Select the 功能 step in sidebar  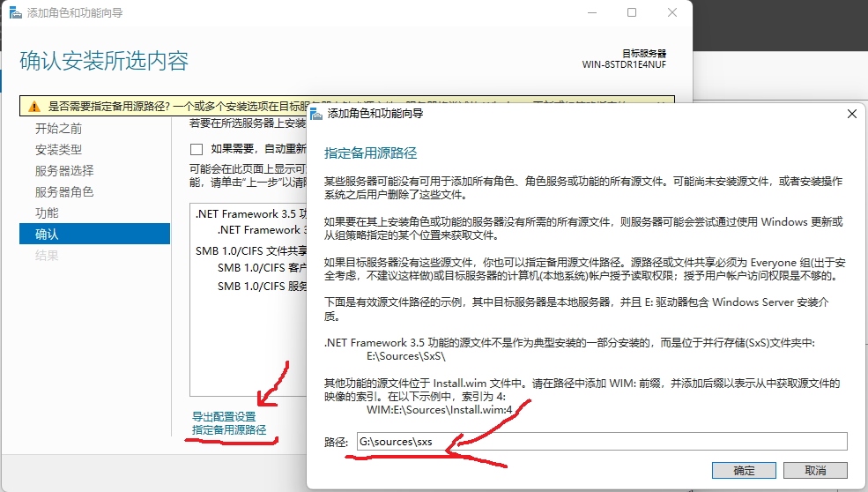(47, 213)
